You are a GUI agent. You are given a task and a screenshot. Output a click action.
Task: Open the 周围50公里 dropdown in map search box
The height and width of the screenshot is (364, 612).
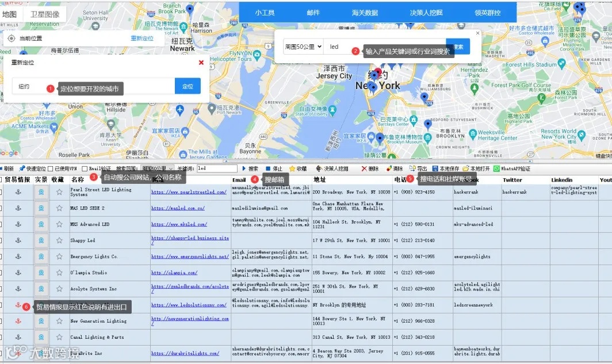303,47
